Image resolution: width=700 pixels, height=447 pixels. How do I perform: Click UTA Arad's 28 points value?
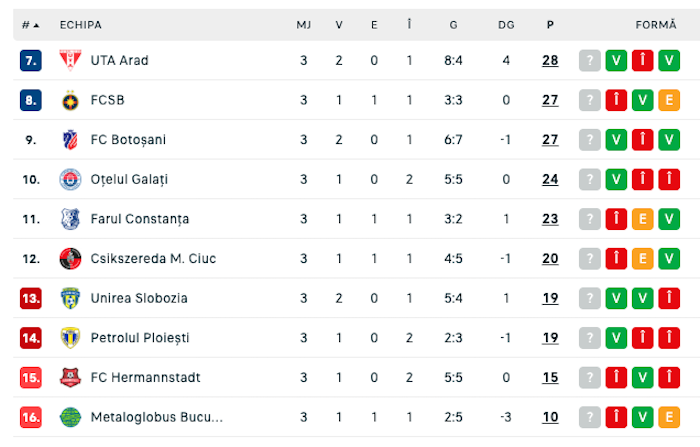pos(550,60)
